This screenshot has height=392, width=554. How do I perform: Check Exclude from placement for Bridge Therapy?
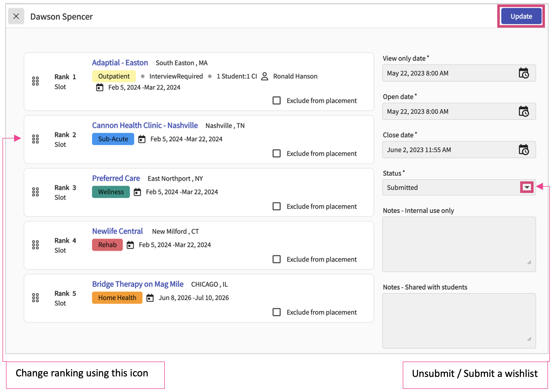[x=276, y=312]
